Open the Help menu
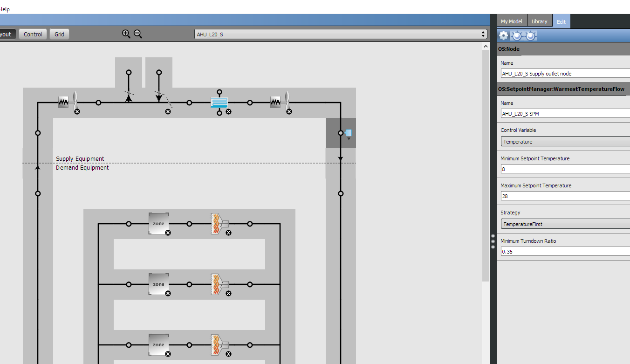The height and width of the screenshot is (364, 630). coord(4,9)
